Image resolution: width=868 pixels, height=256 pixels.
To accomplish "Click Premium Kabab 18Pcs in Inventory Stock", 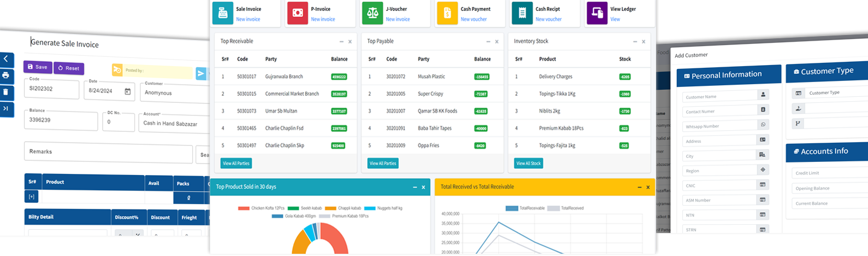I will click(561, 128).
